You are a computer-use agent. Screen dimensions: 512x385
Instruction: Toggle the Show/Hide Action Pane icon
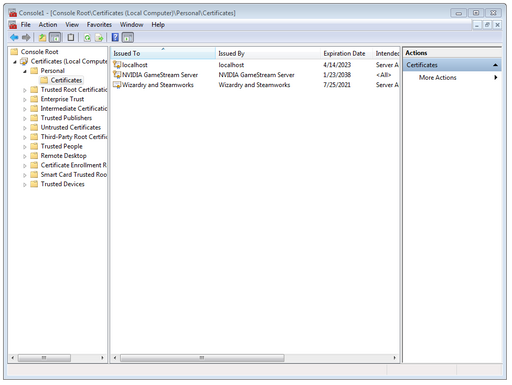(128, 38)
